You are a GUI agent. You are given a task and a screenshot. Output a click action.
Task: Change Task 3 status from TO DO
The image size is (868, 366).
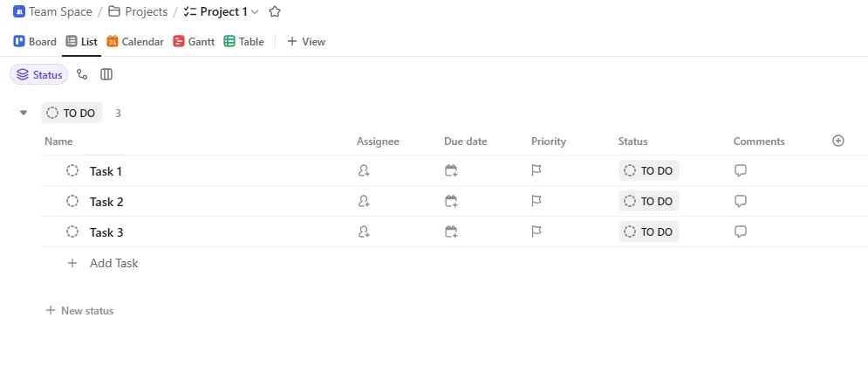(x=649, y=231)
